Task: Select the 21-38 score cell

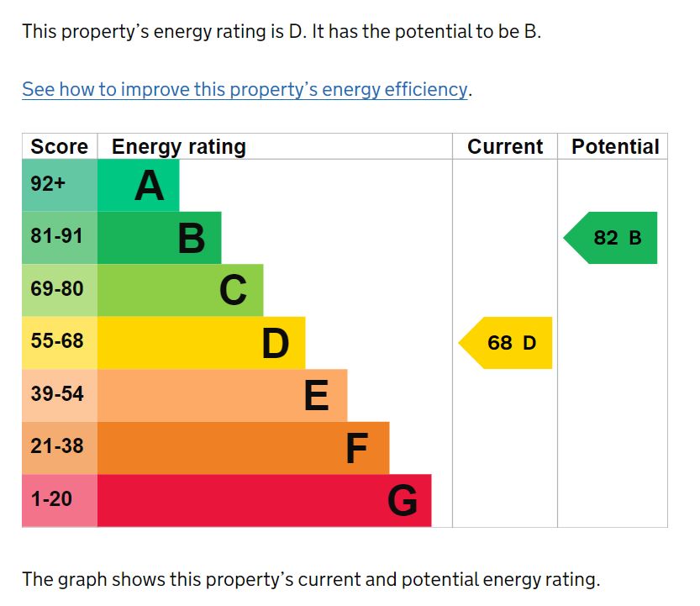Action: click(x=60, y=447)
